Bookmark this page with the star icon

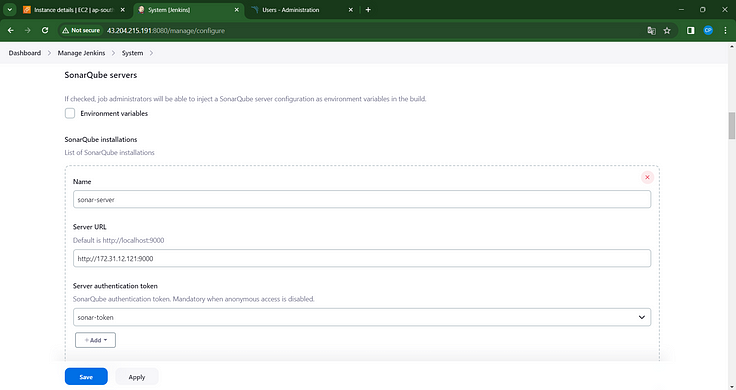click(667, 31)
